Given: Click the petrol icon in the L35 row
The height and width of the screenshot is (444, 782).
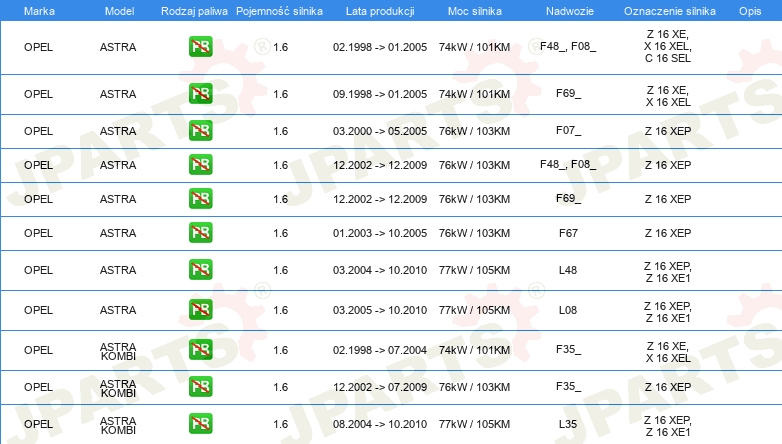Looking at the screenshot, I should pyautogui.click(x=200, y=424).
